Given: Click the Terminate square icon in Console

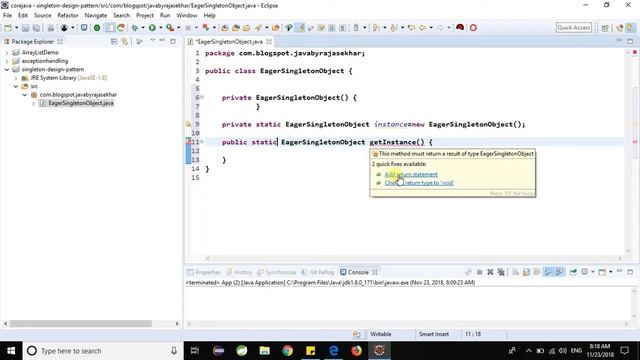Looking at the screenshot, I should click(x=480, y=272).
